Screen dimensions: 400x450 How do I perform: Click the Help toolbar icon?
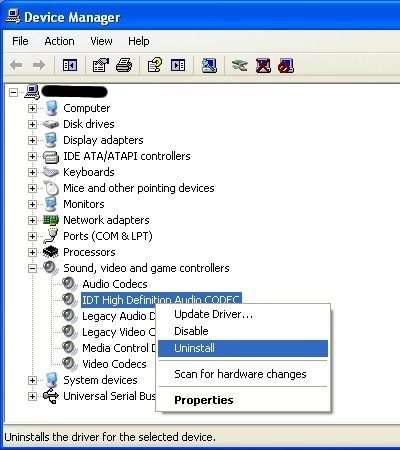(155, 65)
